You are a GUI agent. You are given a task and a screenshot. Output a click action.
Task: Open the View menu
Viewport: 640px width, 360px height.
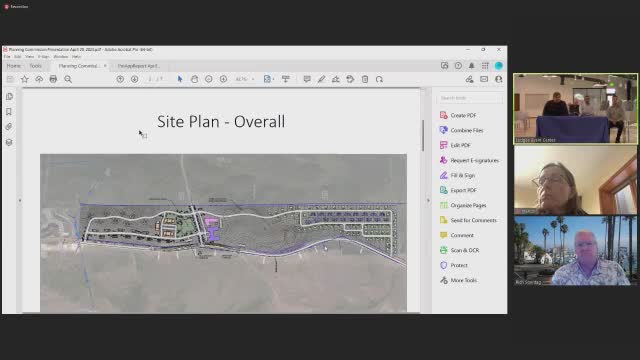point(29,57)
